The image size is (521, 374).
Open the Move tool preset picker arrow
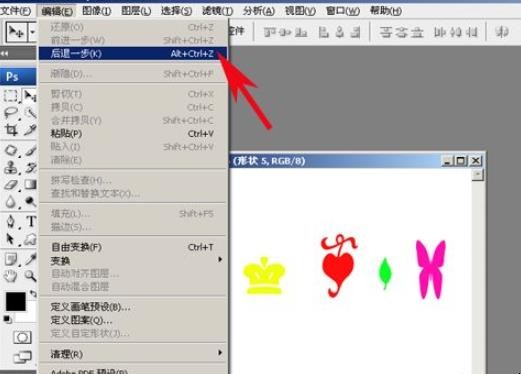(32, 32)
